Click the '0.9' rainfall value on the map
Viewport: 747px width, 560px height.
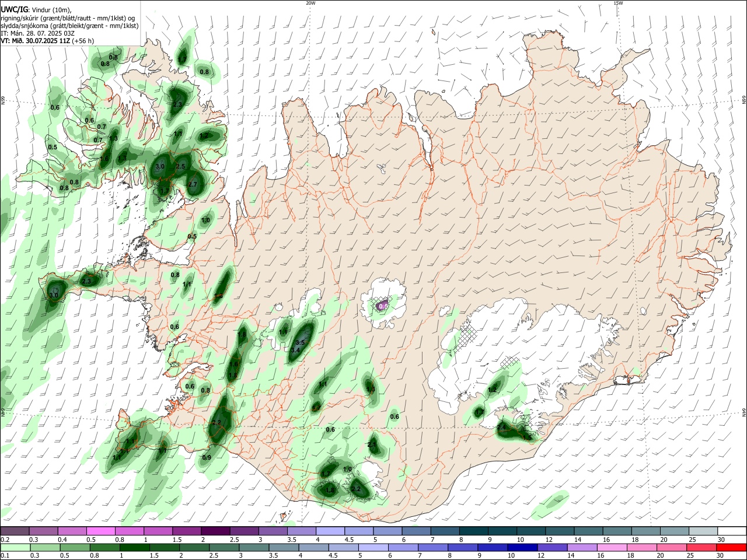click(207, 457)
